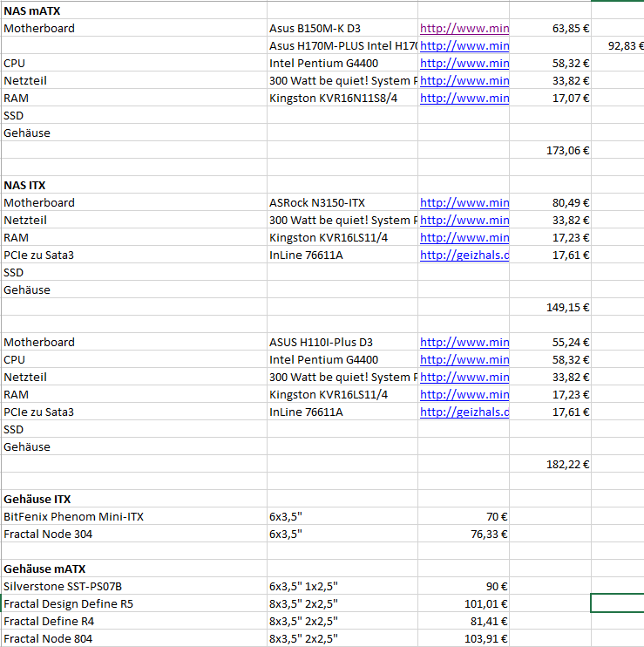
Task: Open link beside ASRock N3150-ITX
Action: pos(464,202)
